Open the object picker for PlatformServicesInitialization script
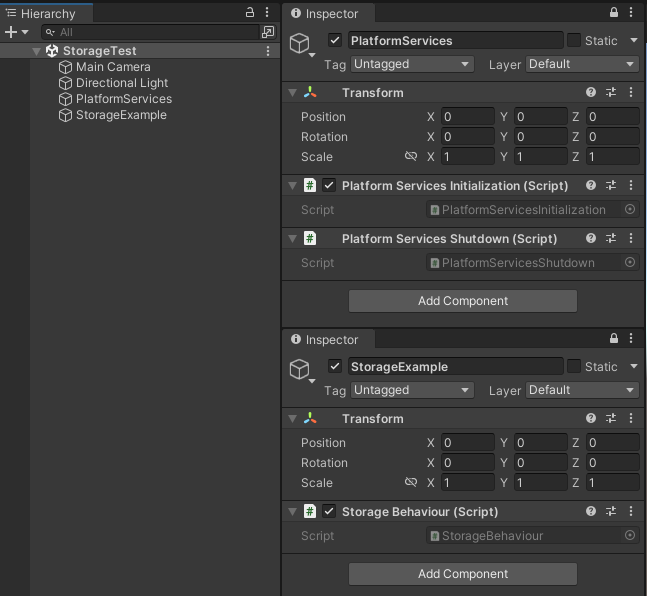 tap(630, 209)
